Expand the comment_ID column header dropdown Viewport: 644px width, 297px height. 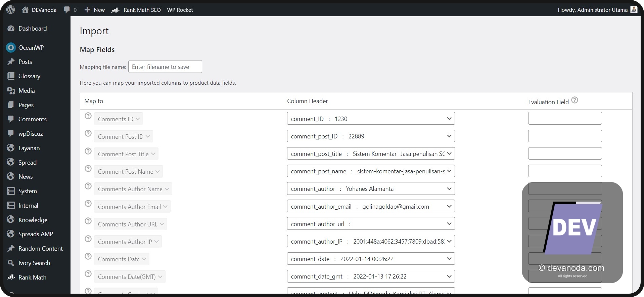(x=371, y=119)
